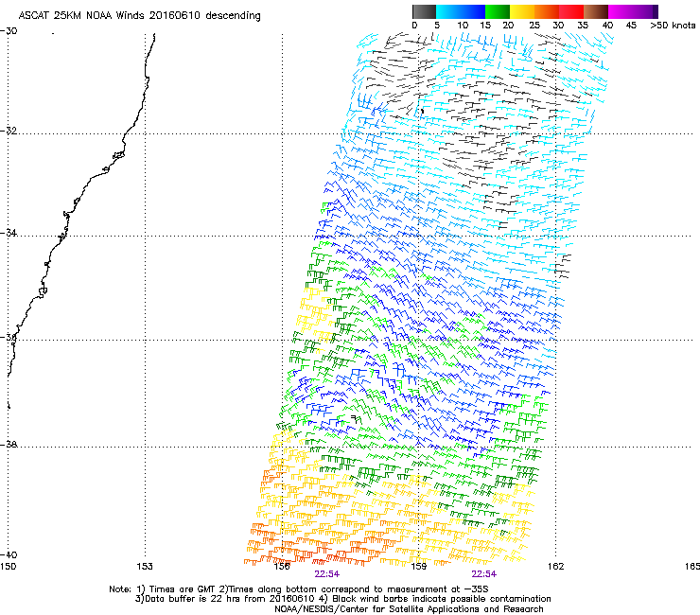Click the '-30' latitude axis label

(x=9, y=31)
